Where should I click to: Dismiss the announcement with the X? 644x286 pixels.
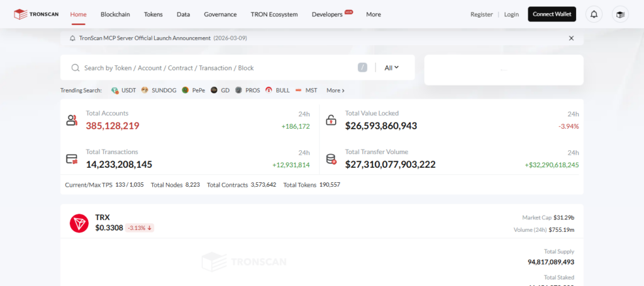point(571,38)
